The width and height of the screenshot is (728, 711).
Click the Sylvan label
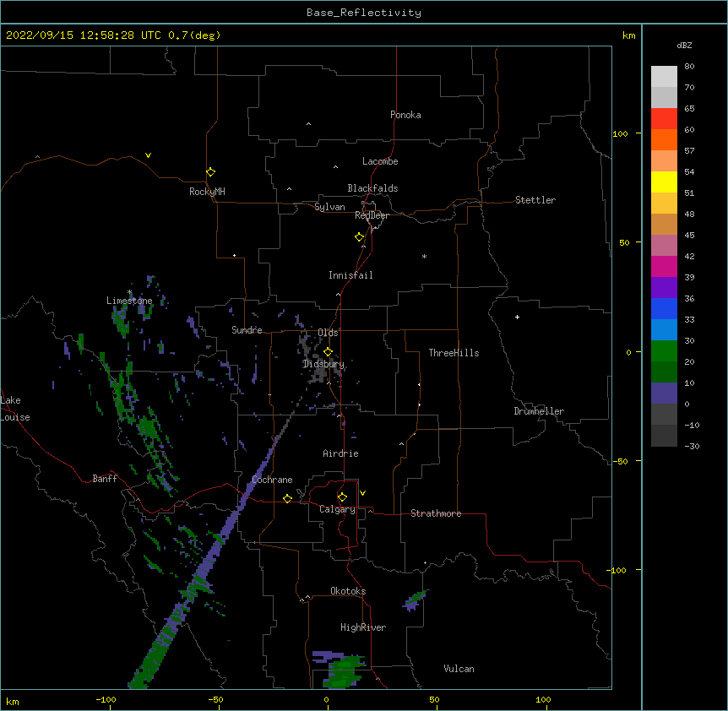pos(329,207)
